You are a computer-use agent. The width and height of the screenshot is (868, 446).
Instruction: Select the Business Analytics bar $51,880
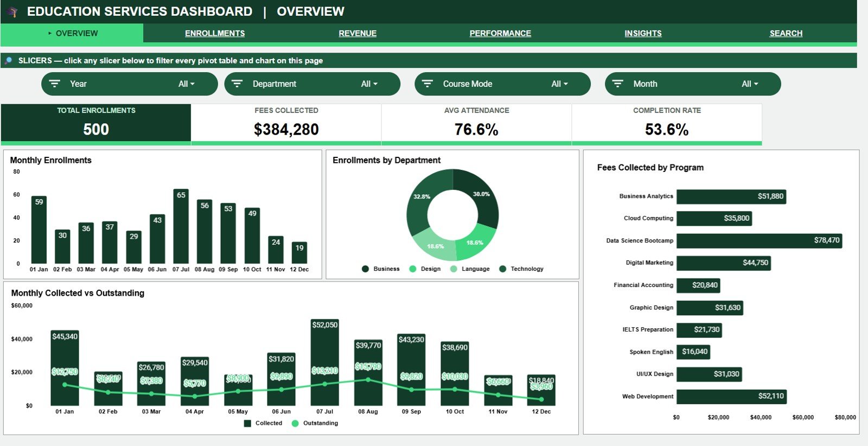(x=731, y=196)
